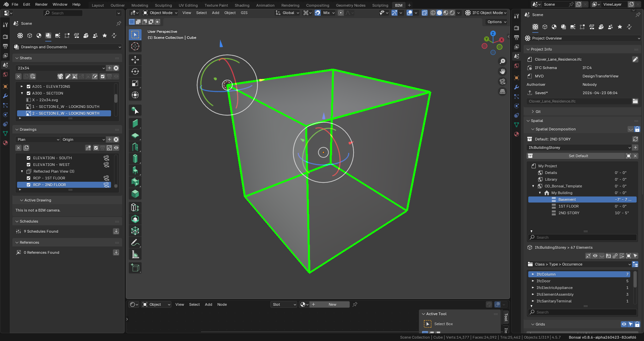Screen dimensions: 644x341
Task: Toggle RCP - 1ST FLOOR drawing checkbox
Action: tap(29, 178)
